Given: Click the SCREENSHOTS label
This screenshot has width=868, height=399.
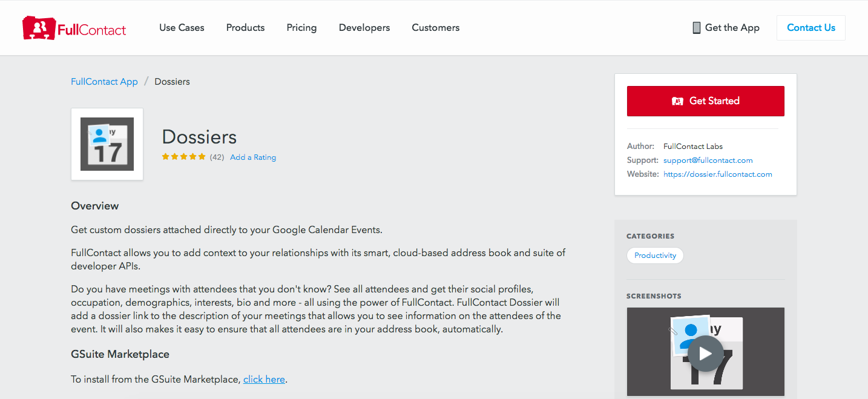Looking at the screenshot, I should [x=654, y=296].
